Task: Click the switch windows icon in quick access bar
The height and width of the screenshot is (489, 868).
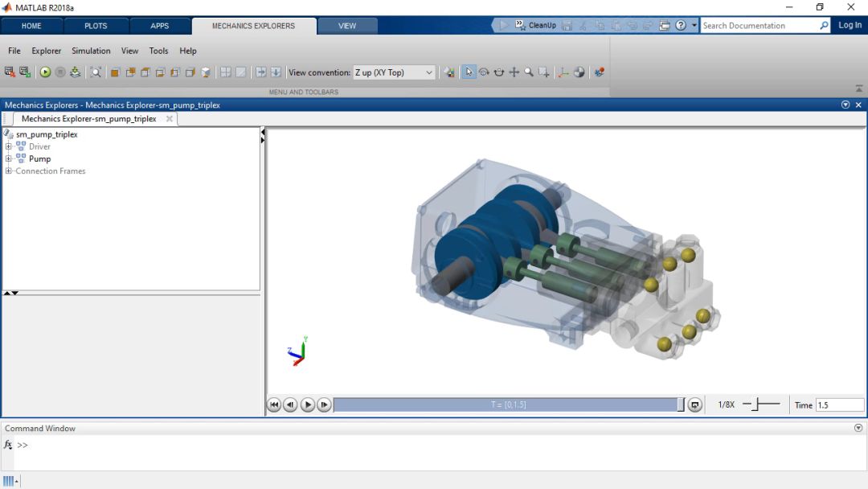Action: point(665,26)
